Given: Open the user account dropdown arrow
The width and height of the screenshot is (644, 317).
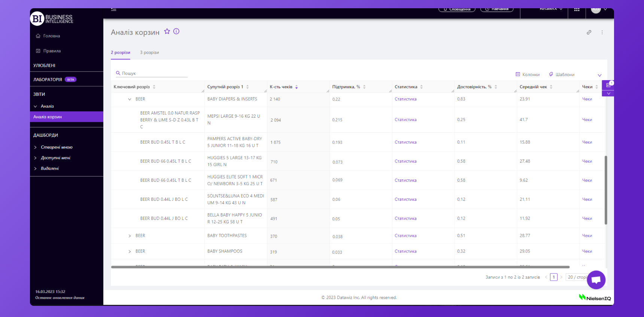Looking at the screenshot, I should tap(605, 9).
